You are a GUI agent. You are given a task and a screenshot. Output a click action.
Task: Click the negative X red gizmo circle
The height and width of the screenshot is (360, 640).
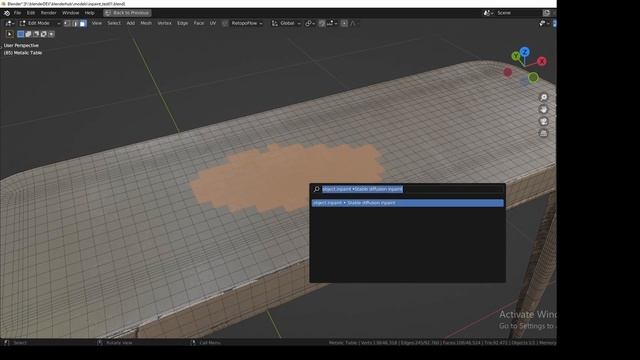pyautogui.click(x=508, y=72)
